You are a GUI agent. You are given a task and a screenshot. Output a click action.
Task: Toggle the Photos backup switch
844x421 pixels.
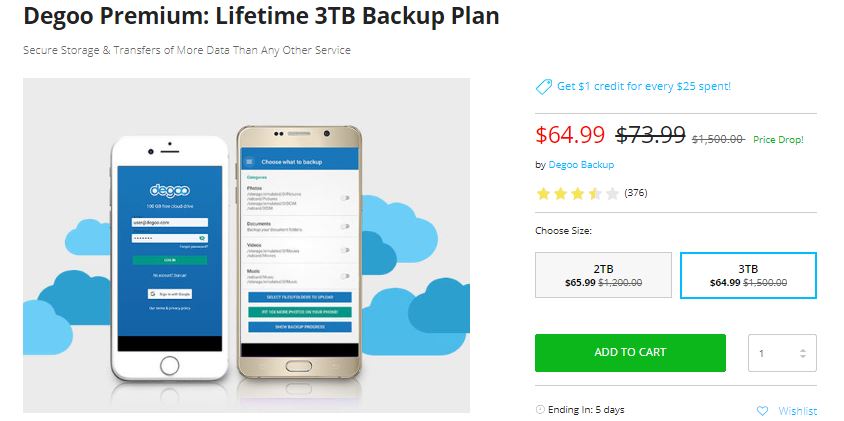click(346, 198)
